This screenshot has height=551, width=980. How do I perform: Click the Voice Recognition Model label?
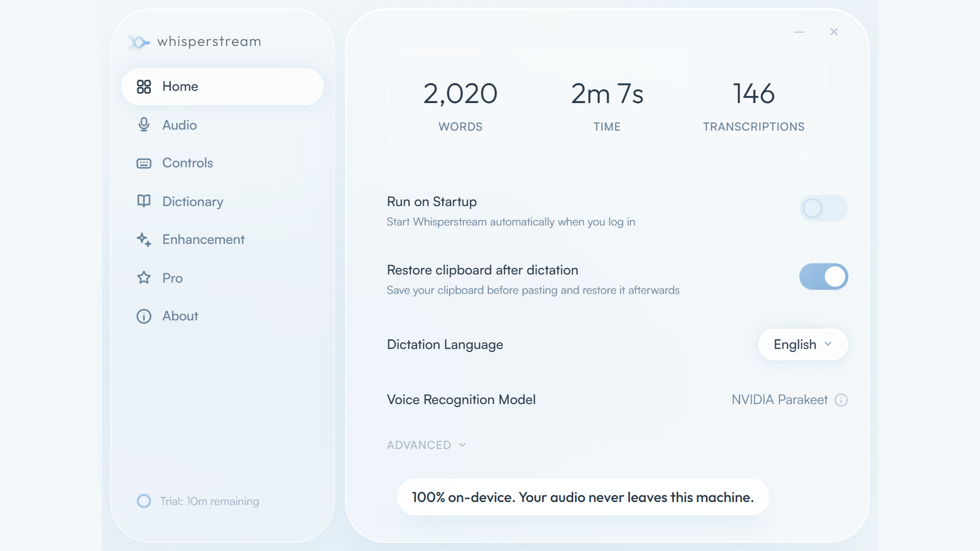tap(461, 400)
